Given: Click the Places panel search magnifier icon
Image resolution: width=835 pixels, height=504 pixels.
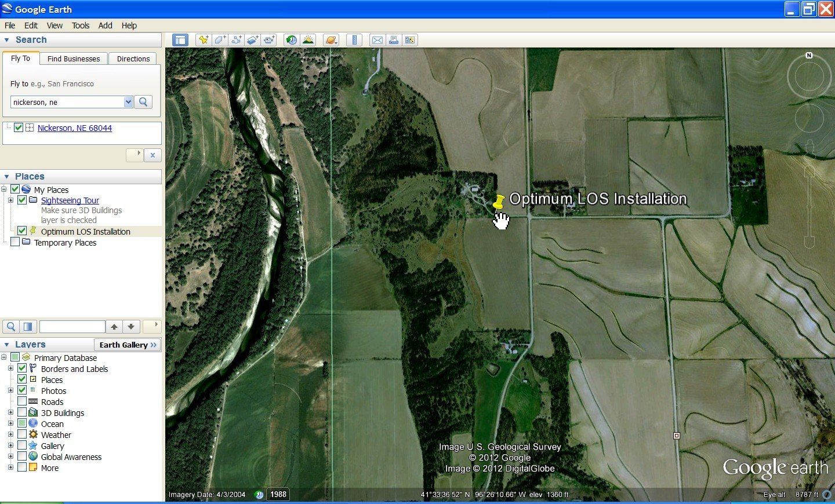Looking at the screenshot, I should click(10, 327).
